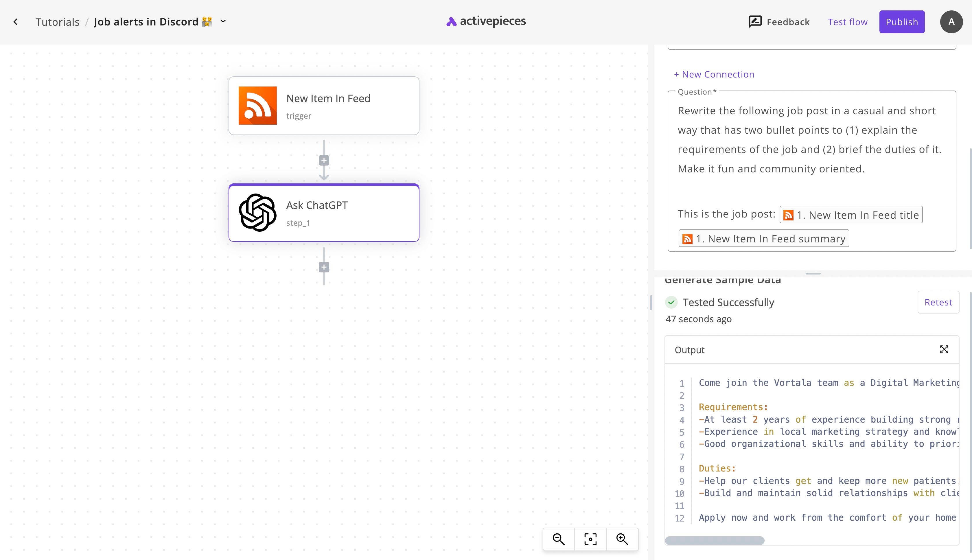Open the Tutorials folder breadcrumb

(x=58, y=22)
